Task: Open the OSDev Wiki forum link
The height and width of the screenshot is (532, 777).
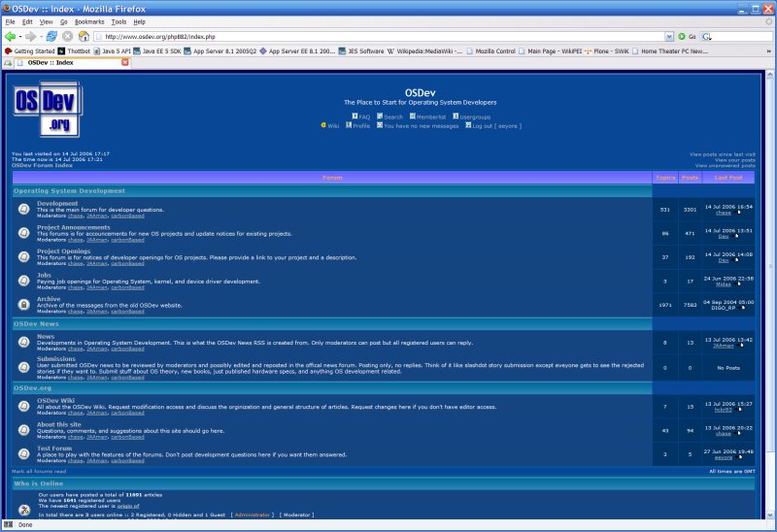Action: click(x=55, y=400)
